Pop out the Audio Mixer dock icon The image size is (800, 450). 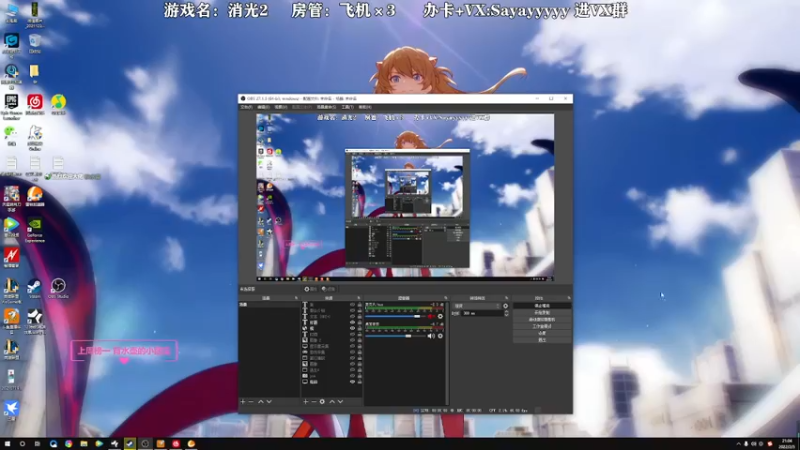[445, 298]
